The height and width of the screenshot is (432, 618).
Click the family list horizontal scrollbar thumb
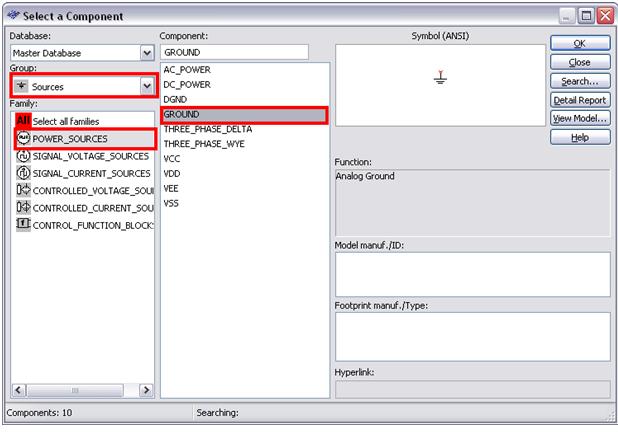(x=75, y=390)
